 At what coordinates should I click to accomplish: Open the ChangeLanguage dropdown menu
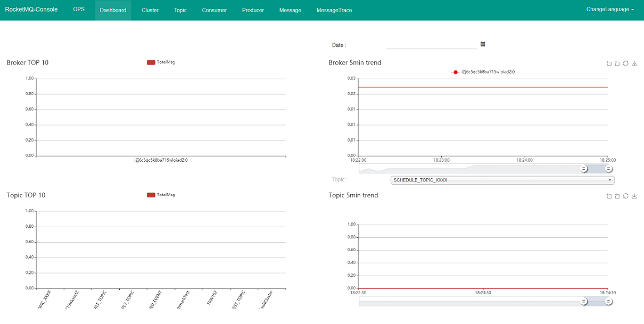(610, 10)
